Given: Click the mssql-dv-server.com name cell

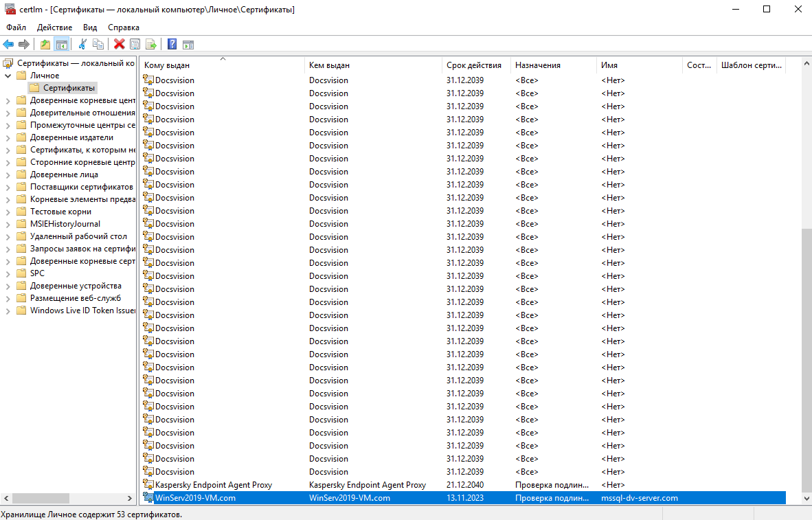Looking at the screenshot, I should (639, 498).
